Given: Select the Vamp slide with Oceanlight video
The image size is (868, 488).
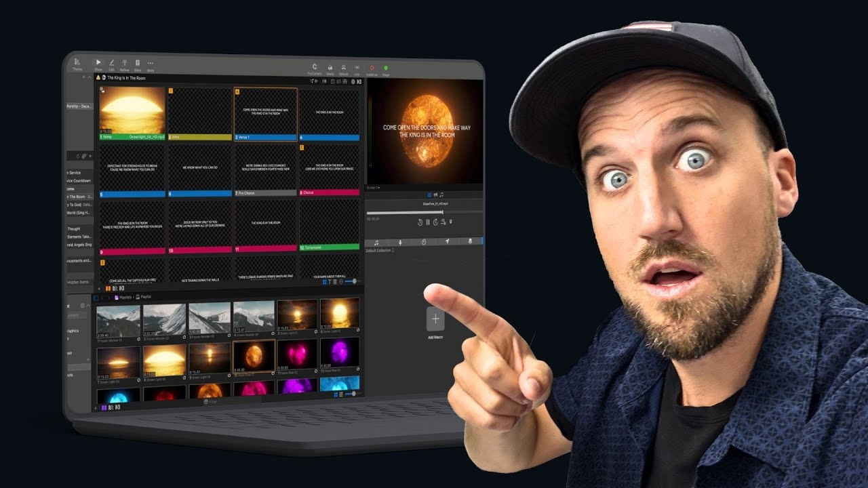Looking at the screenshot, I should [x=132, y=113].
